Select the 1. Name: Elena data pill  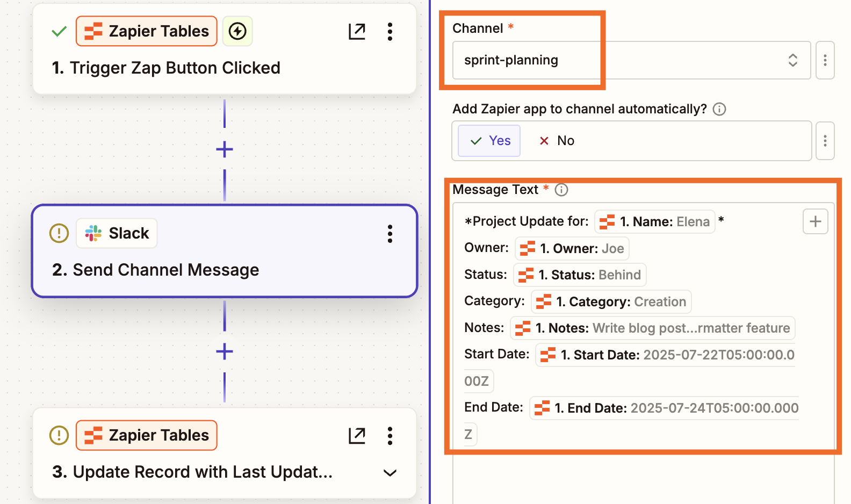[x=655, y=221]
